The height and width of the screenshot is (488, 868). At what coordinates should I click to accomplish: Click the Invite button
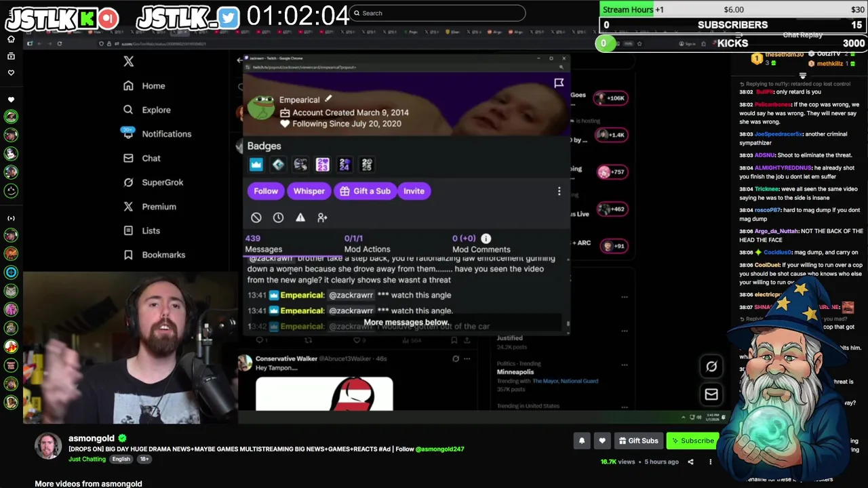414,191
